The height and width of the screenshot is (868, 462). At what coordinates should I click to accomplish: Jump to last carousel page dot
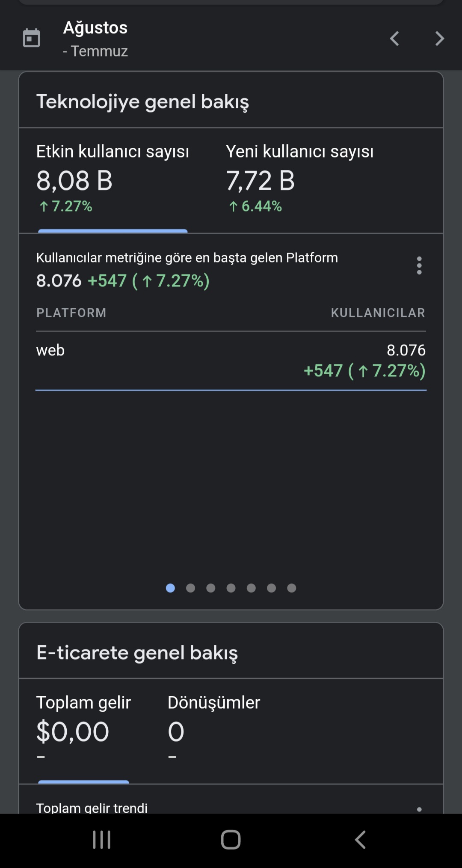click(292, 588)
